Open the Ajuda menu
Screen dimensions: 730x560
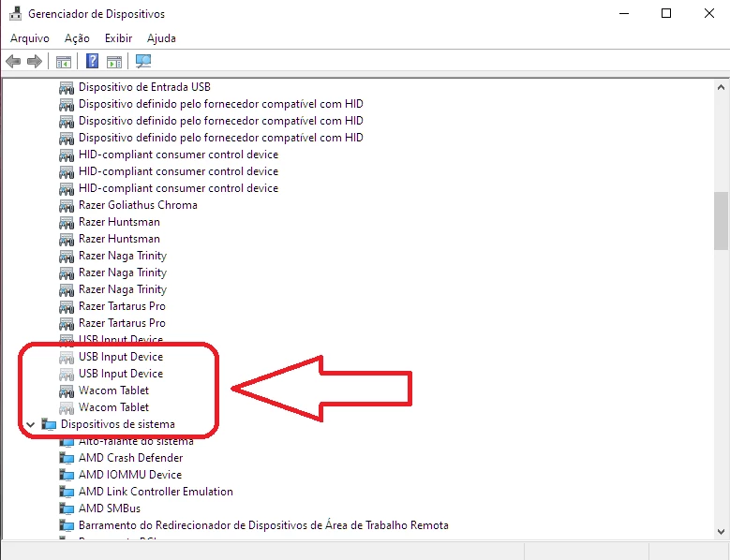click(161, 38)
